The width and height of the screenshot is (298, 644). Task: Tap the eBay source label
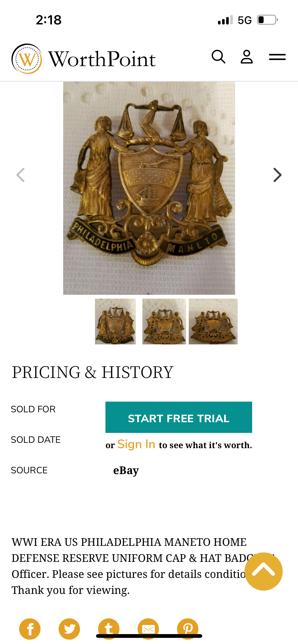[x=126, y=470]
